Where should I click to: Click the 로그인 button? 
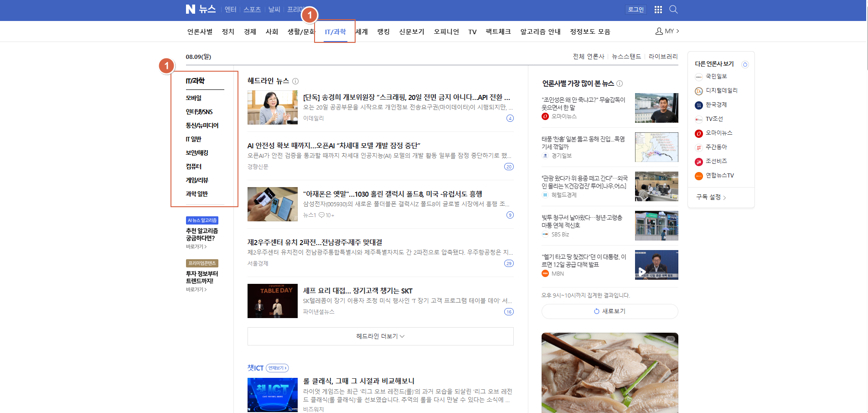tap(636, 10)
